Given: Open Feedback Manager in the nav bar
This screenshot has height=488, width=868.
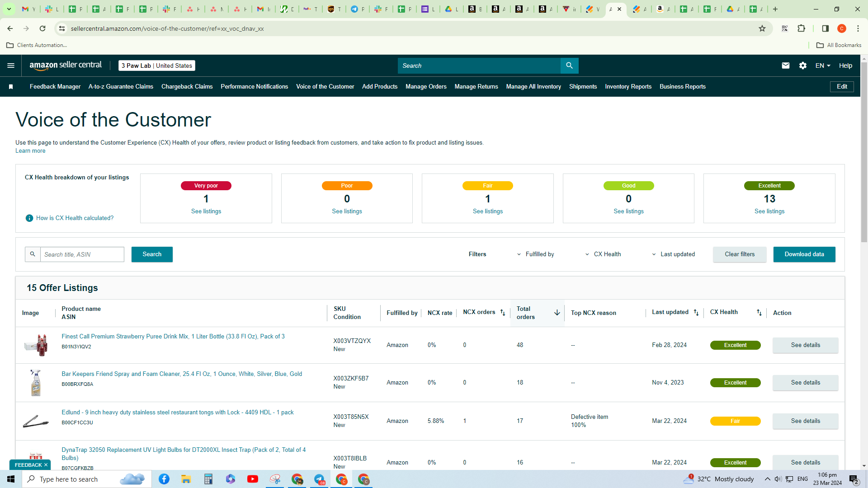Looking at the screenshot, I should click(x=55, y=87).
